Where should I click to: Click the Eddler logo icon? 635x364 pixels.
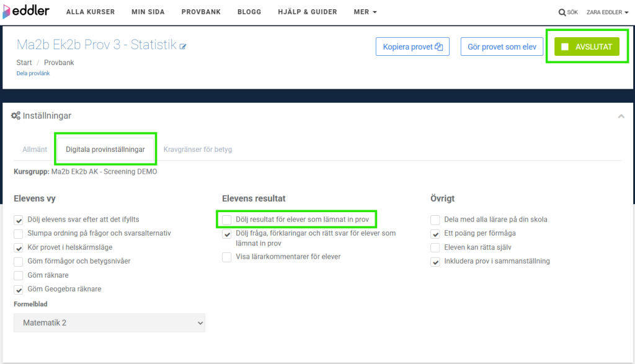click(7, 12)
